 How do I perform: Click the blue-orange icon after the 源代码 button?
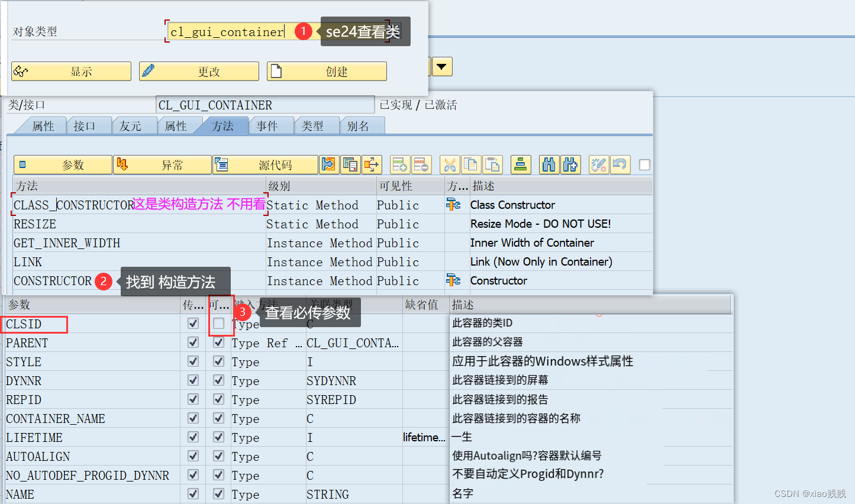click(328, 164)
